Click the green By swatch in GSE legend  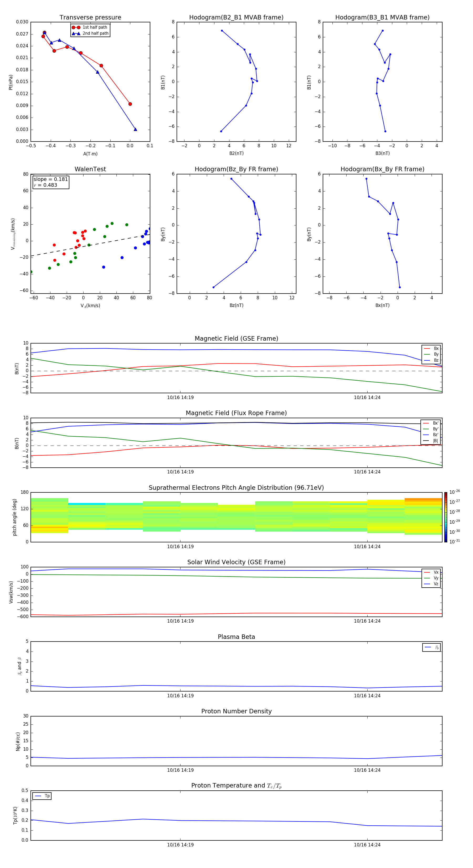coord(427,355)
